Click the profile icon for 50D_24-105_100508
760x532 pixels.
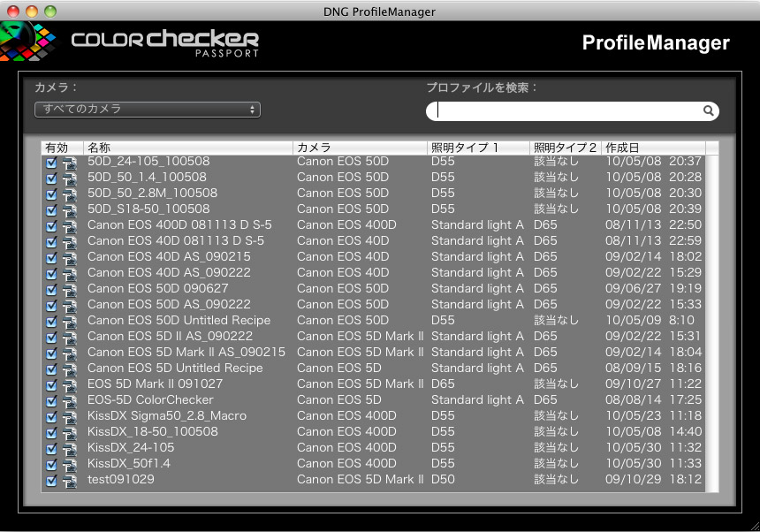(x=70, y=163)
